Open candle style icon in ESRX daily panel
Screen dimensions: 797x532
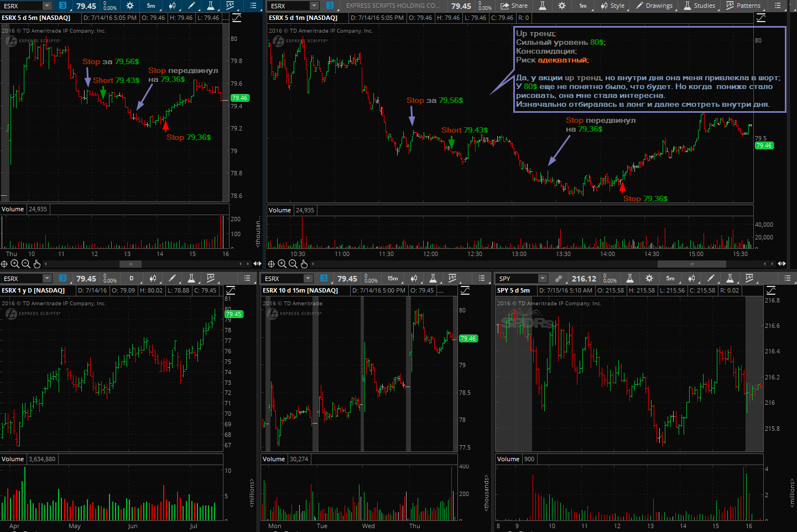(x=153, y=278)
